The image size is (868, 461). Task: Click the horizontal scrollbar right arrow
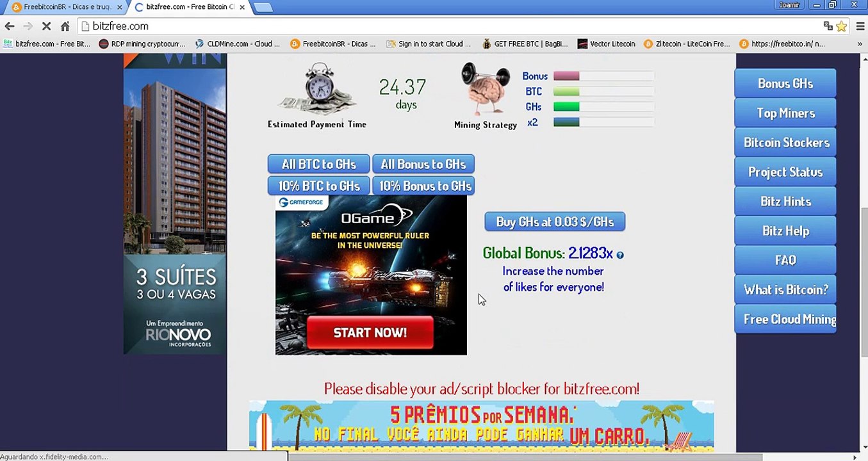click(x=855, y=457)
